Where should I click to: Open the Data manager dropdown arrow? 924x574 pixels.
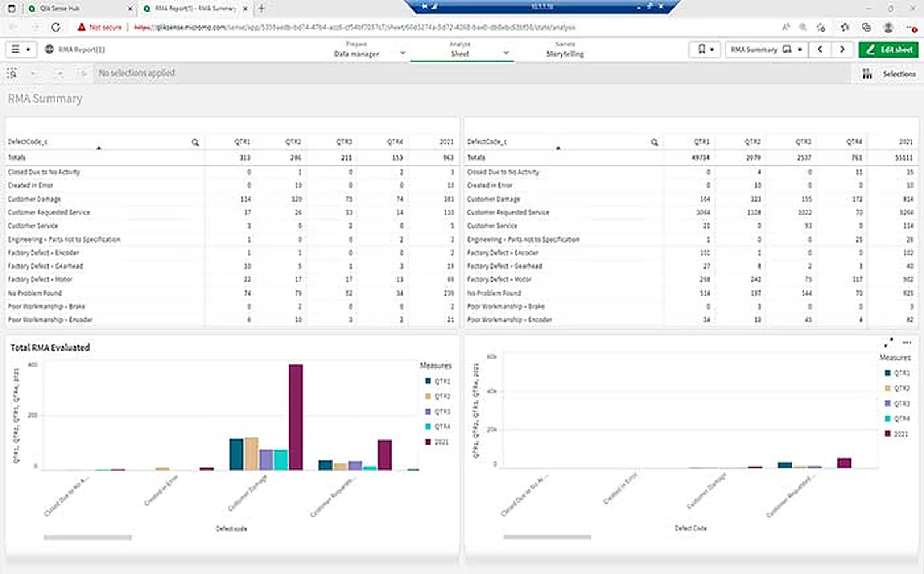click(x=403, y=53)
